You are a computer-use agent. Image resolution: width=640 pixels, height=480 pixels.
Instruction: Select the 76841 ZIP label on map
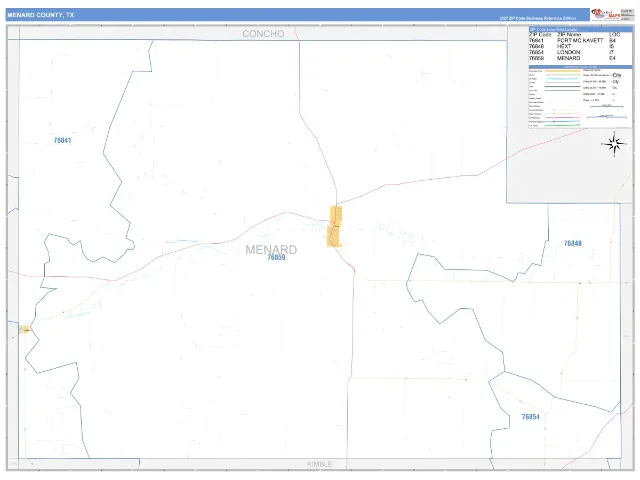click(62, 140)
